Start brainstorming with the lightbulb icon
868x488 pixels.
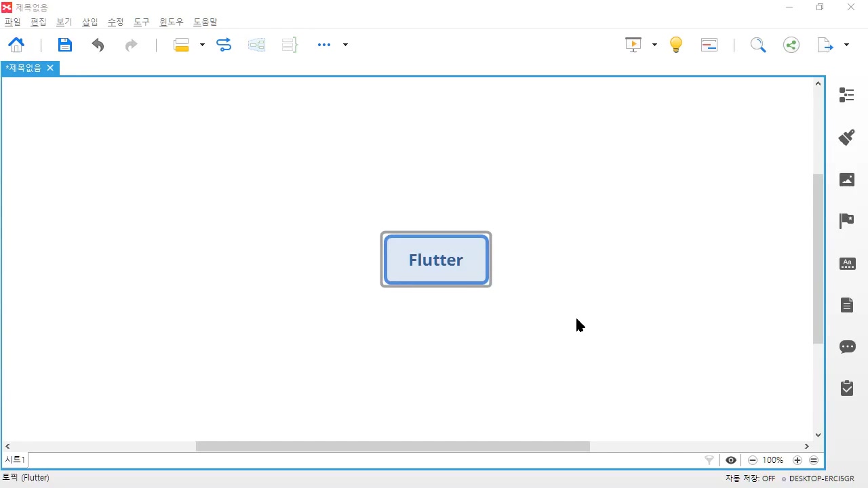[675, 45]
